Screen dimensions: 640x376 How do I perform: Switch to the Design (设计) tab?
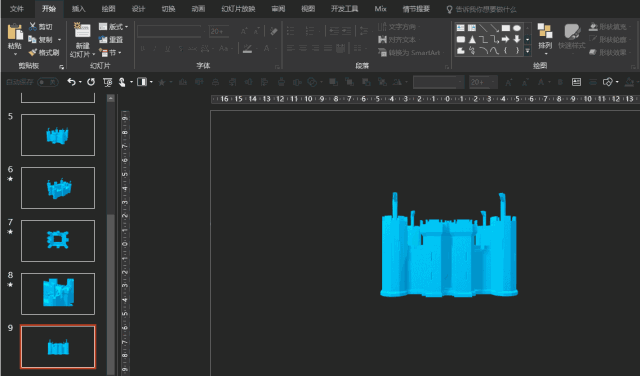138,9
